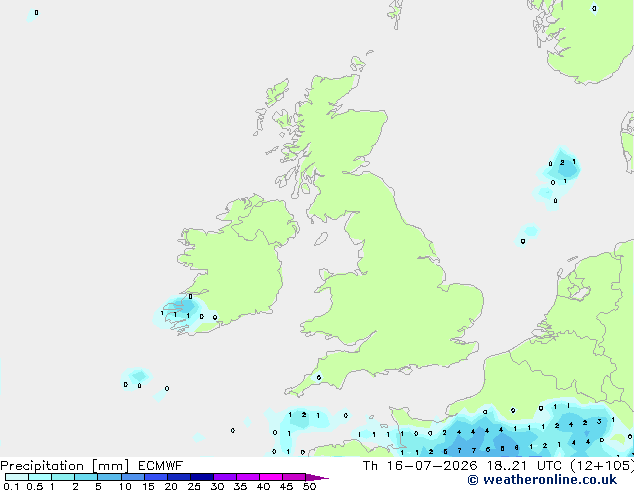Select the 45–50 mm legend swatch
This screenshot has height=490, width=634.
[294, 477]
